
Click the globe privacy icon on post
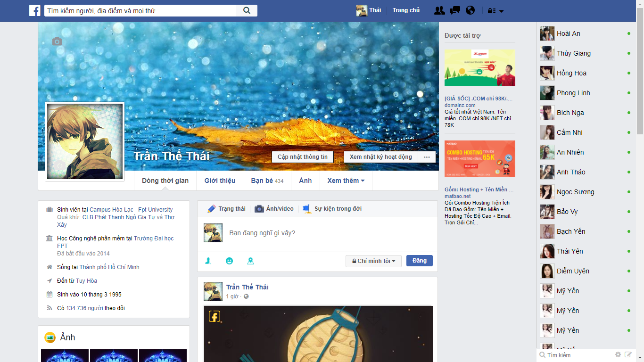(x=246, y=296)
